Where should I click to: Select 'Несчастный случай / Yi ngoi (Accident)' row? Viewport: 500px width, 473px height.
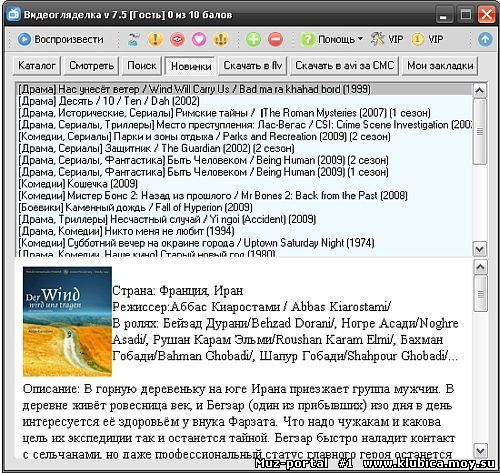pos(244,219)
